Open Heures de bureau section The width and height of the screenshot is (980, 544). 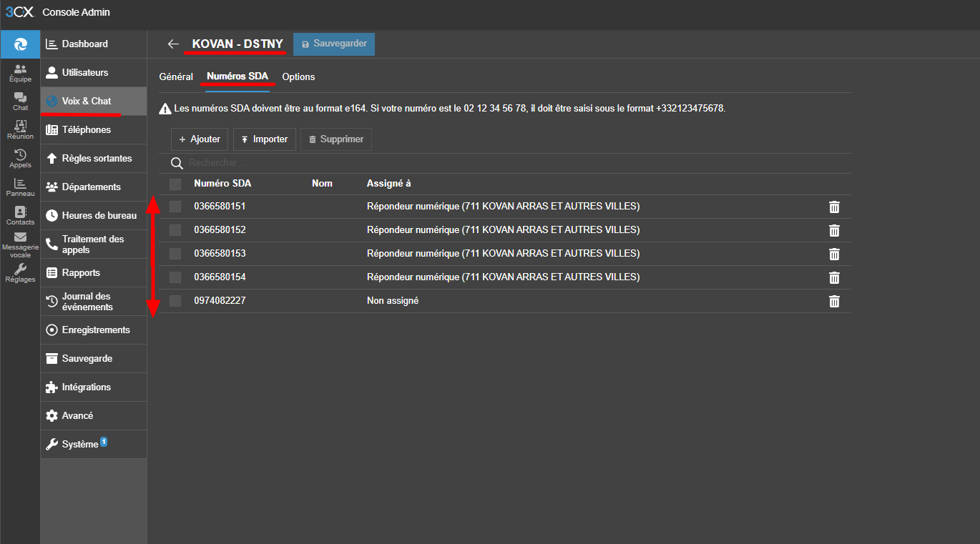pyautogui.click(x=94, y=216)
